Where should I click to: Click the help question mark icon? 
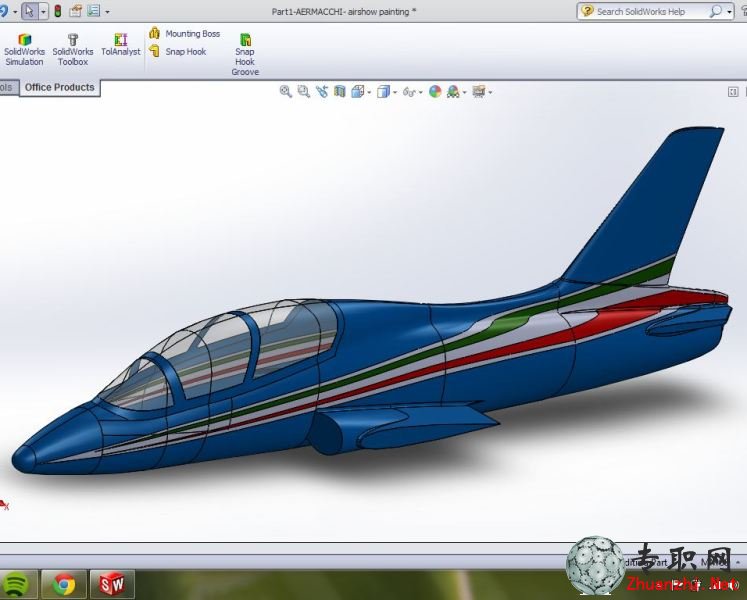pos(588,11)
